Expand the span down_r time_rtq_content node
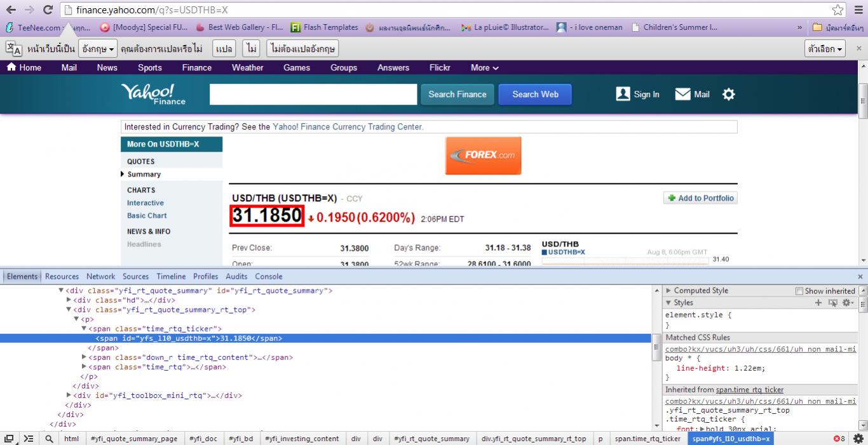868x445 pixels. (84, 357)
